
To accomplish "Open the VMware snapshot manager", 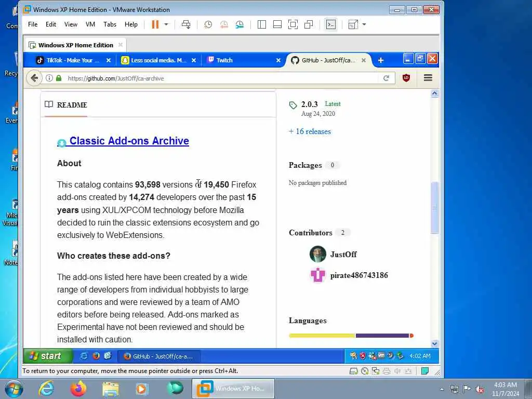I will point(240,24).
